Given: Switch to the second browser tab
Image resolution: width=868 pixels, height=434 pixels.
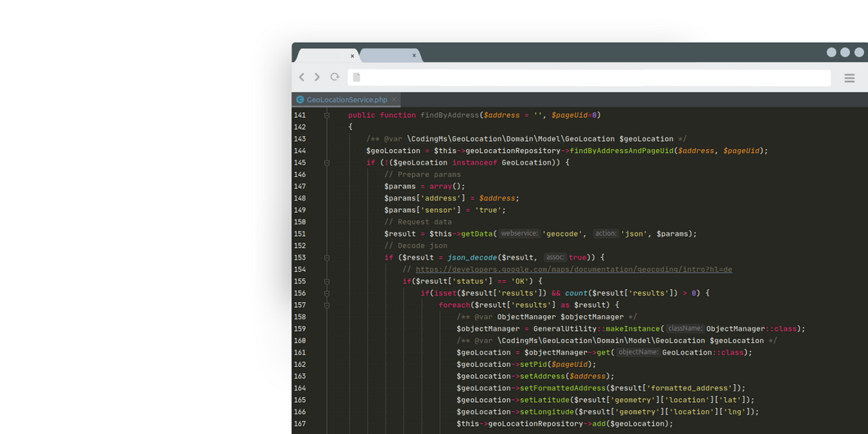Looking at the screenshot, I should pos(390,56).
